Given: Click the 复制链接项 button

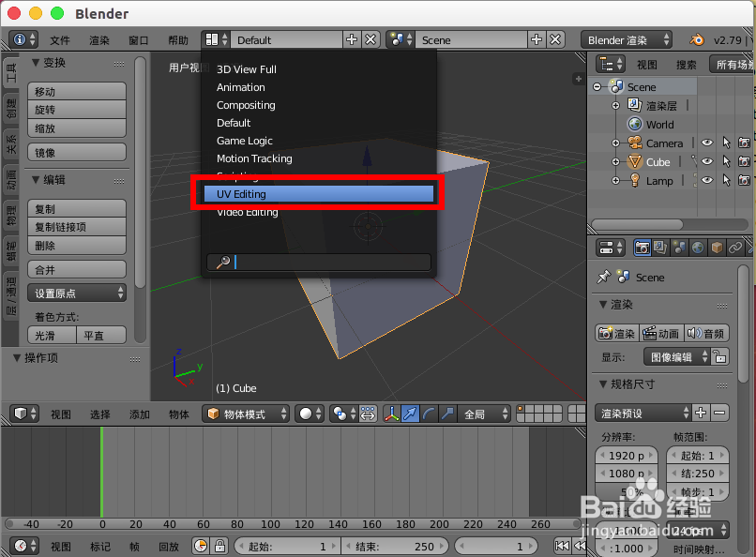Looking at the screenshot, I should [77, 227].
